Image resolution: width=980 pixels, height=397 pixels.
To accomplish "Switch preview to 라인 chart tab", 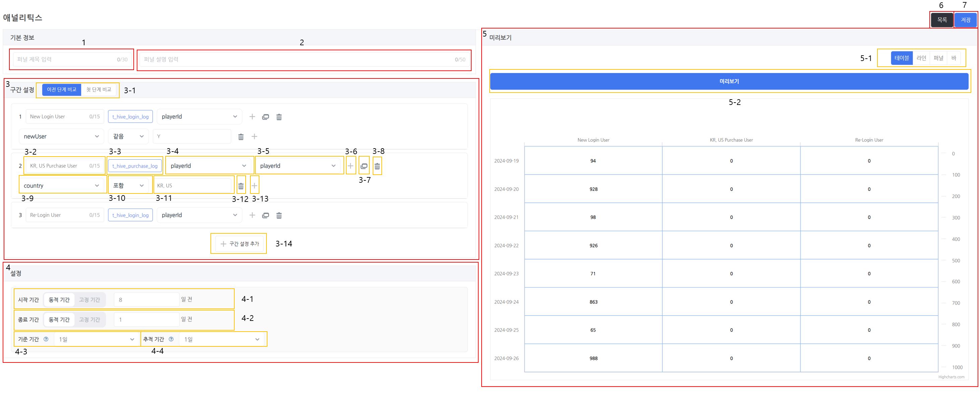I will 921,58.
